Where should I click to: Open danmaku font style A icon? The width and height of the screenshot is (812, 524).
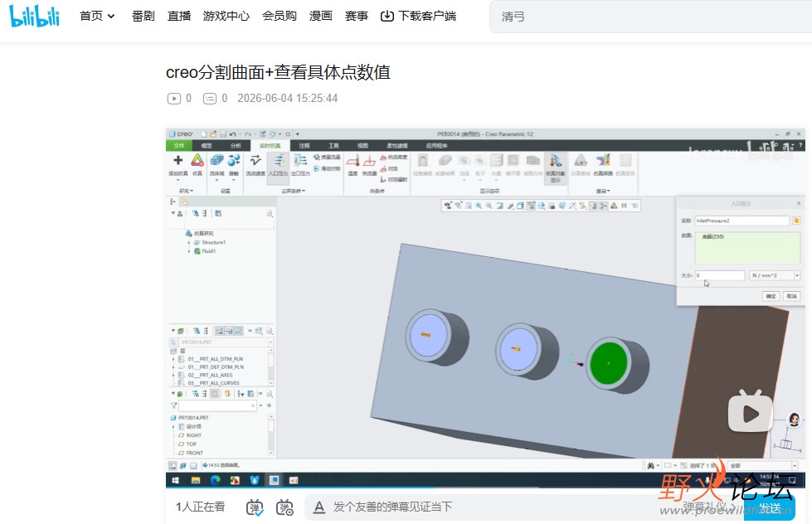(319, 507)
